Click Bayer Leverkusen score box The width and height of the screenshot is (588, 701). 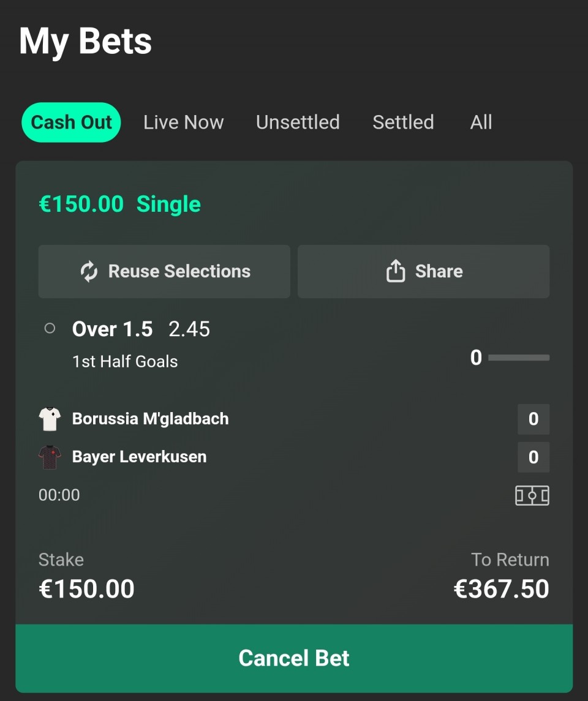point(533,457)
